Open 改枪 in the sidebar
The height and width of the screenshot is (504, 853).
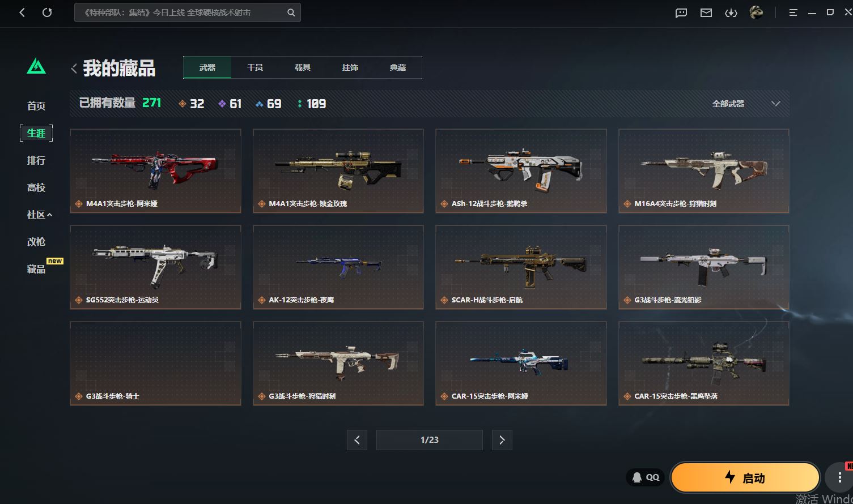click(x=36, y=242)
